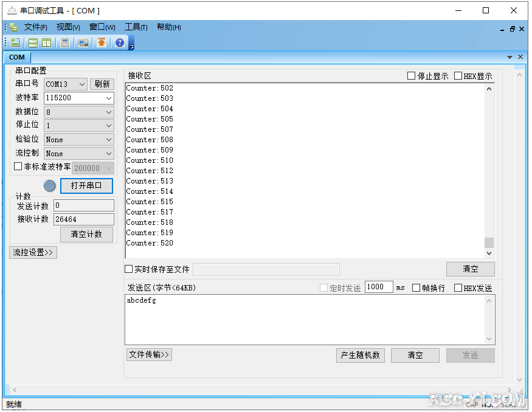Open 视图(V) menu
Screen dimensions: 532x412
[x=68, y=27]
